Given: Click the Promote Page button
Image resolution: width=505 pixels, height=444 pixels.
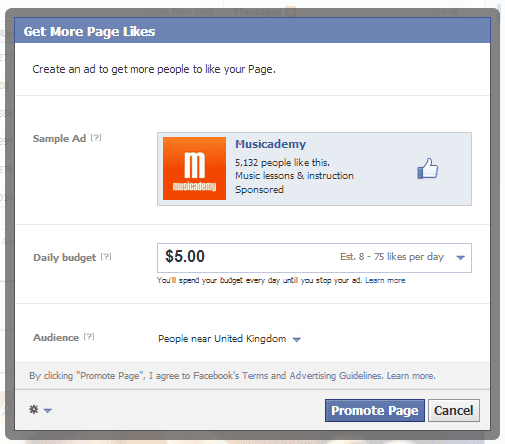Looking at the screenshot, I should tap(375, 410).
